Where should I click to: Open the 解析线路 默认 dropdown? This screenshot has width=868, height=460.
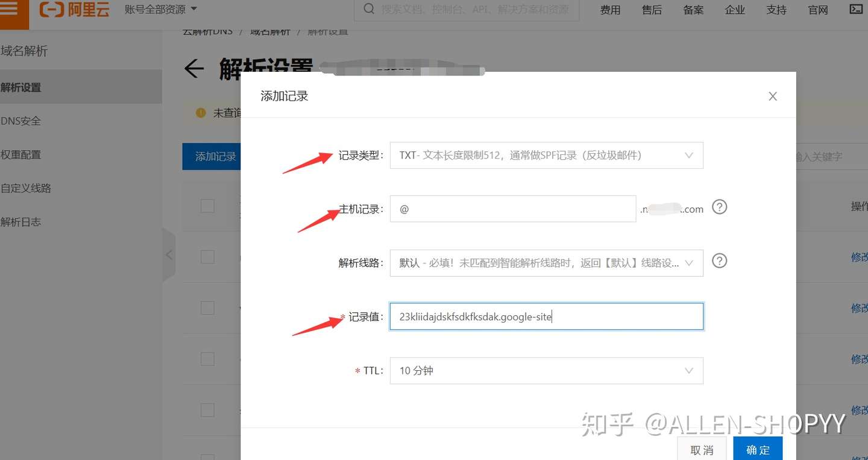coord(547,263)
